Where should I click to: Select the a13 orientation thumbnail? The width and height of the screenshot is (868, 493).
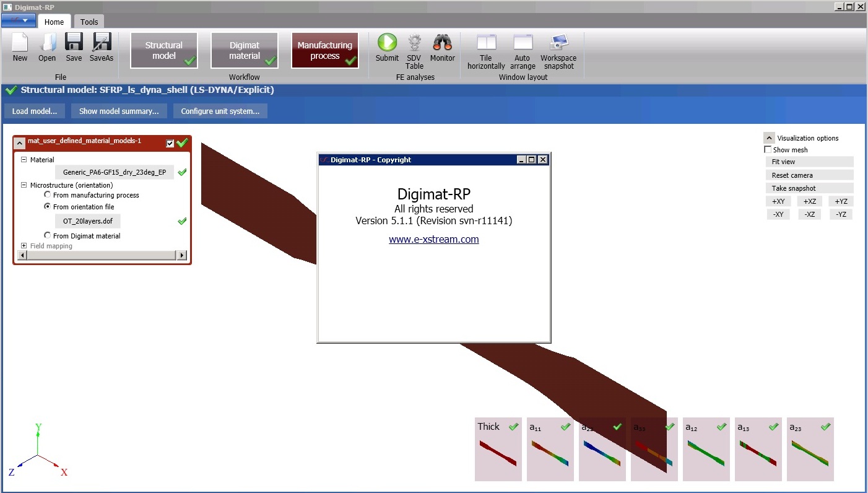coord(758,449)
